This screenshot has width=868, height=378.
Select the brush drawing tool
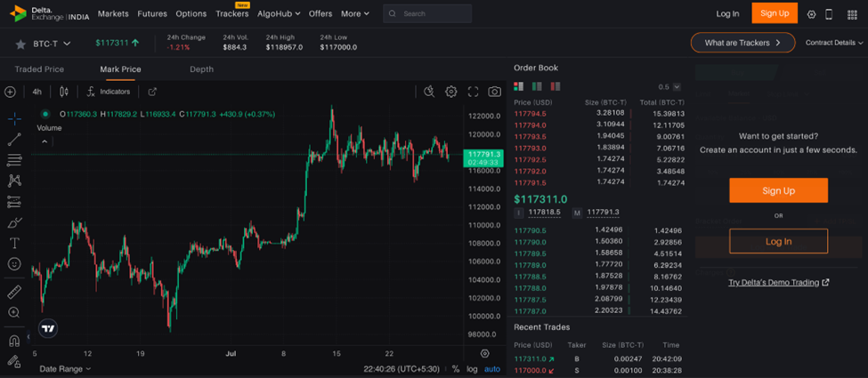coord(14,223)
